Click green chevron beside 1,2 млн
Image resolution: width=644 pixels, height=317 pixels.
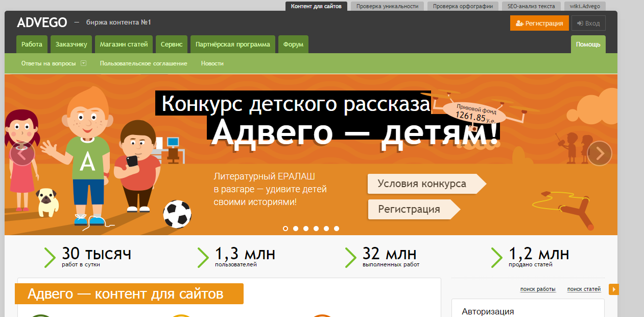[496, 257]
